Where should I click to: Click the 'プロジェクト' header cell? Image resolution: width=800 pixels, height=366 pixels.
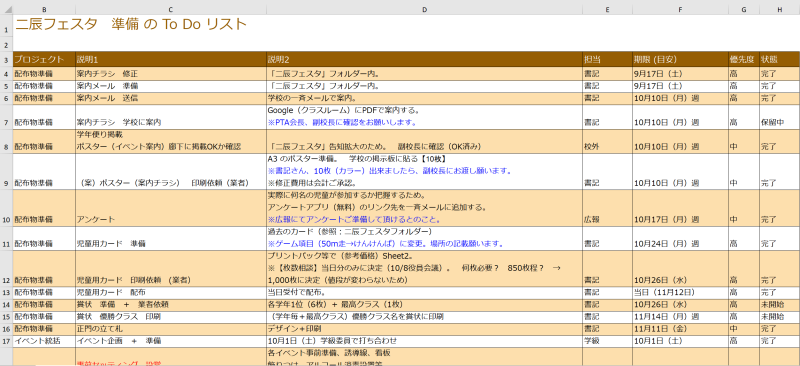pos(44,59)
